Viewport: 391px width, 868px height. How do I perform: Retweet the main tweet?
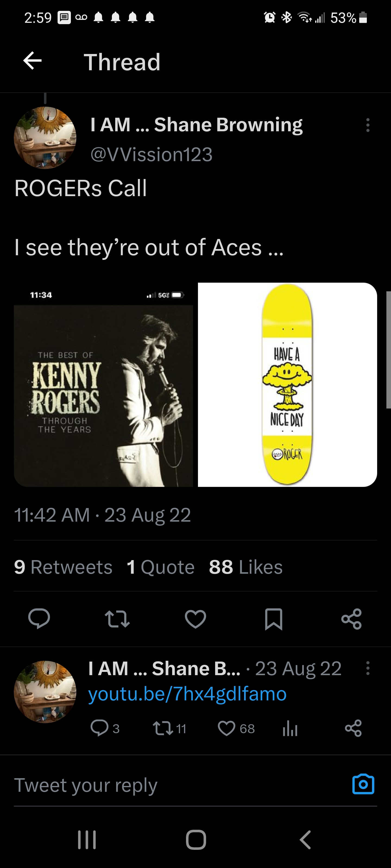[117, 619]
